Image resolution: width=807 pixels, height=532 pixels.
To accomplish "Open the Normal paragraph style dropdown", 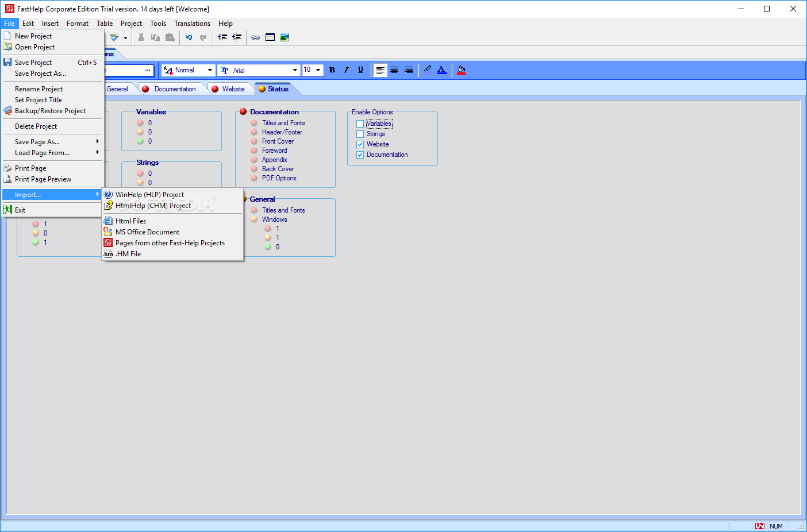I will click(210, 70).
